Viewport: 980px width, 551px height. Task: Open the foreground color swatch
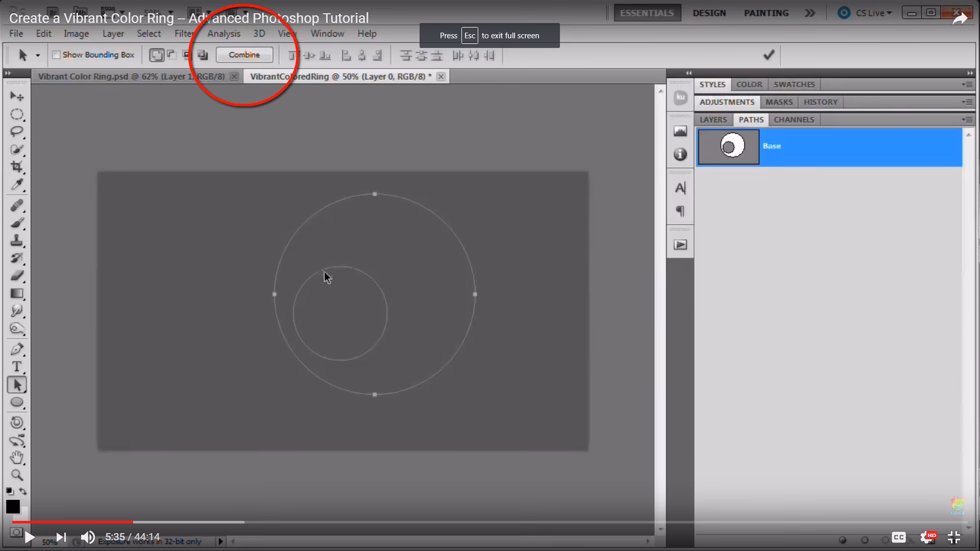pyautogui.click(x=13, y=507)
